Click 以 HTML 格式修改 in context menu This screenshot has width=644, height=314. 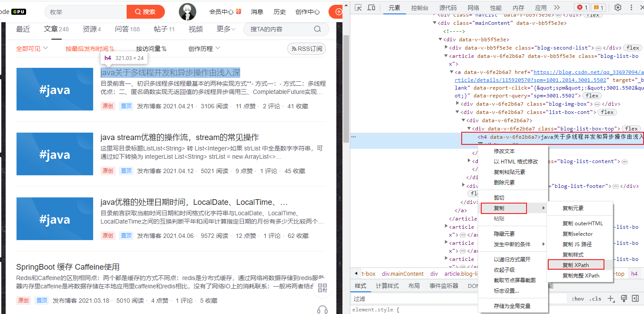512,162
